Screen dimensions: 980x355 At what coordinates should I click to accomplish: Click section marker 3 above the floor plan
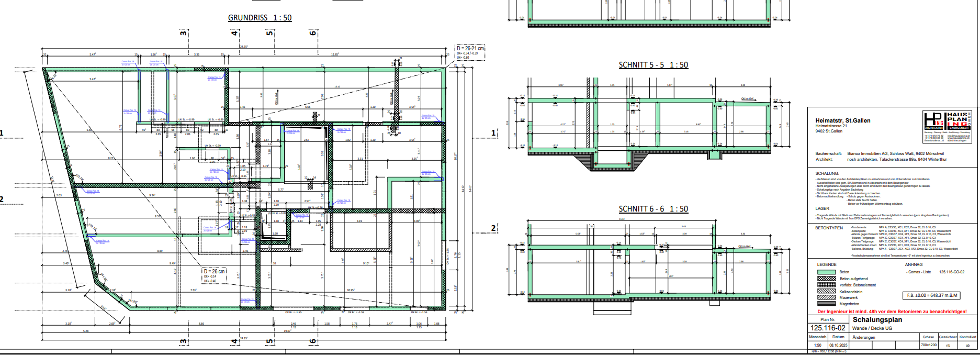[x=183, y=33]
